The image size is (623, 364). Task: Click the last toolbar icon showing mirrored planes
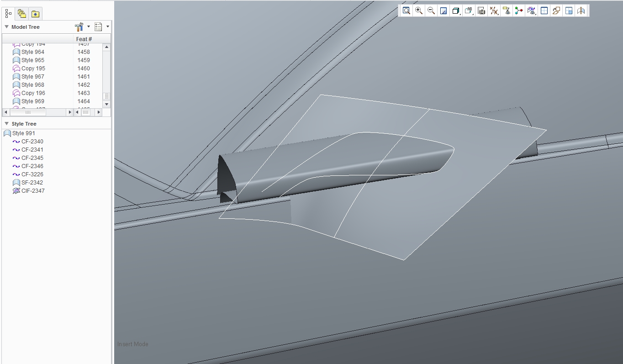point(581,11)
